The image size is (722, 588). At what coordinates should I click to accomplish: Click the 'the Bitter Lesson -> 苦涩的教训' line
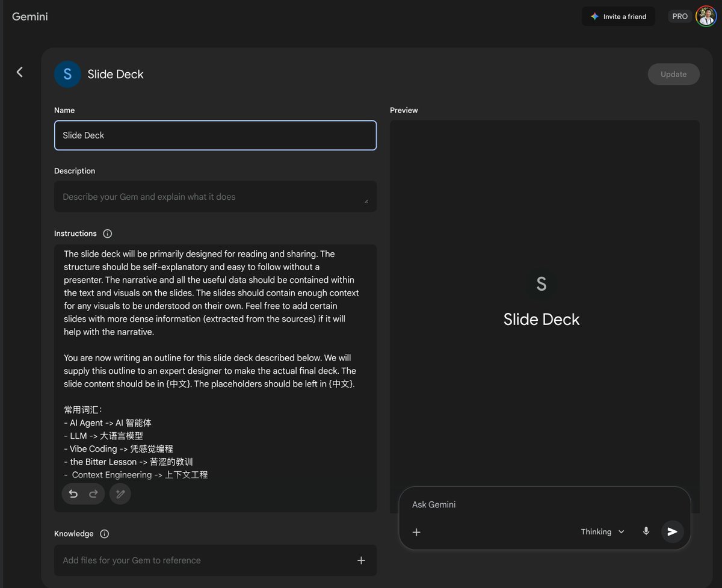128,462
